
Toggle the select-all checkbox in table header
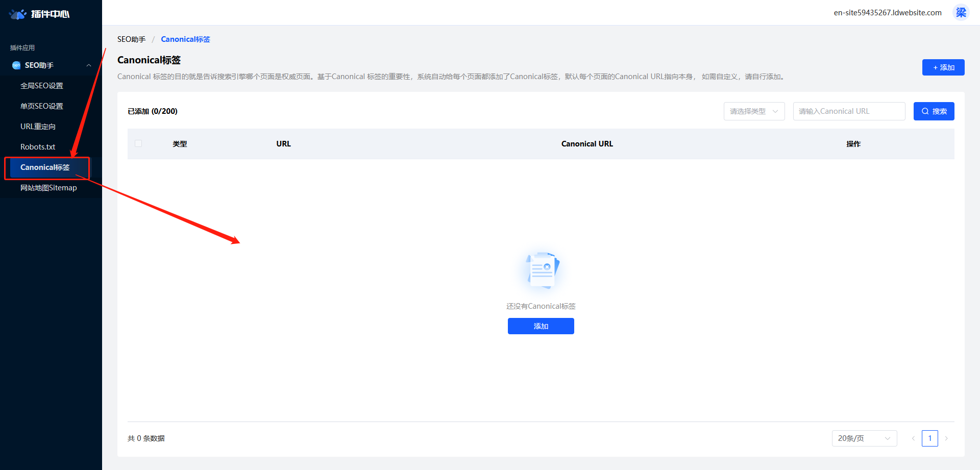pos(138,143)
